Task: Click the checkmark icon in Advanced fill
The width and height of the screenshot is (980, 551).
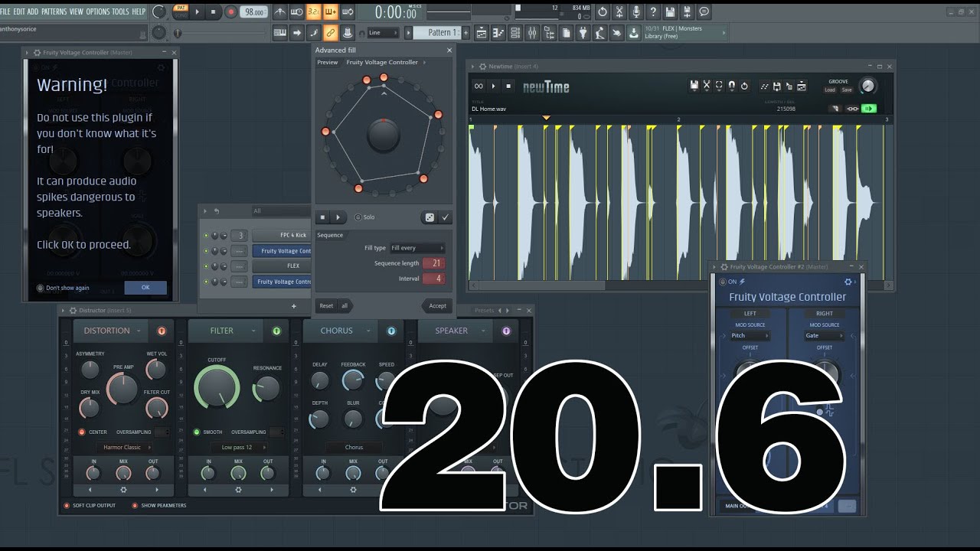Action: 445,217
